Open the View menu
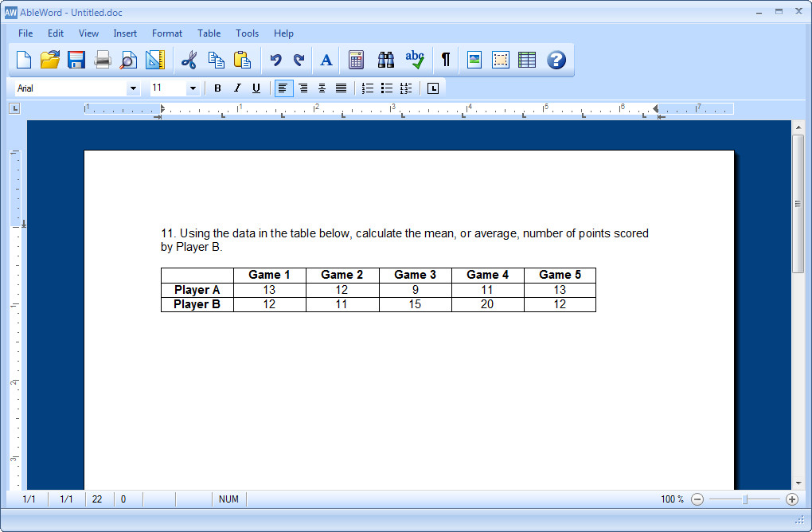 (88, 33)
